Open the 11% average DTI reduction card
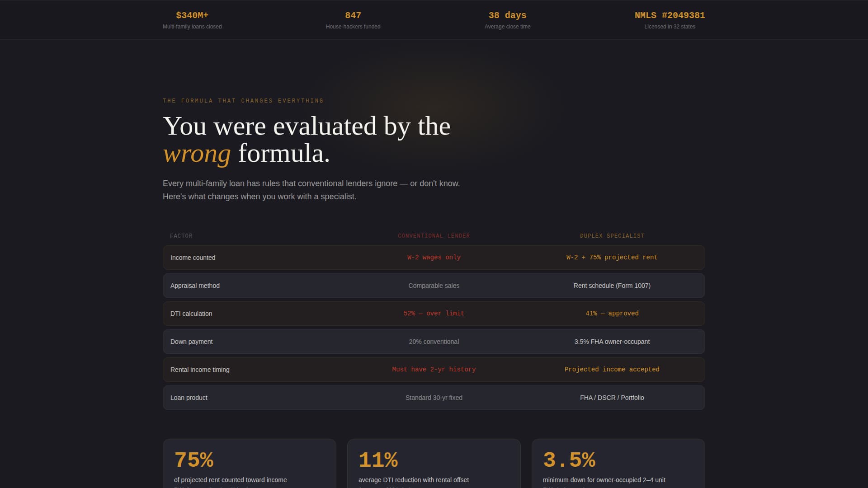 [434, 464]
